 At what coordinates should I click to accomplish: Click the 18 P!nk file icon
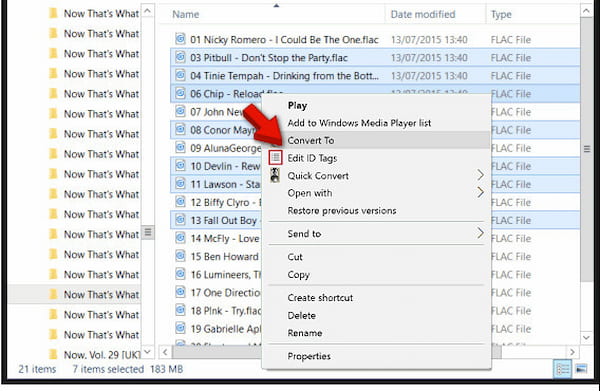180,310
